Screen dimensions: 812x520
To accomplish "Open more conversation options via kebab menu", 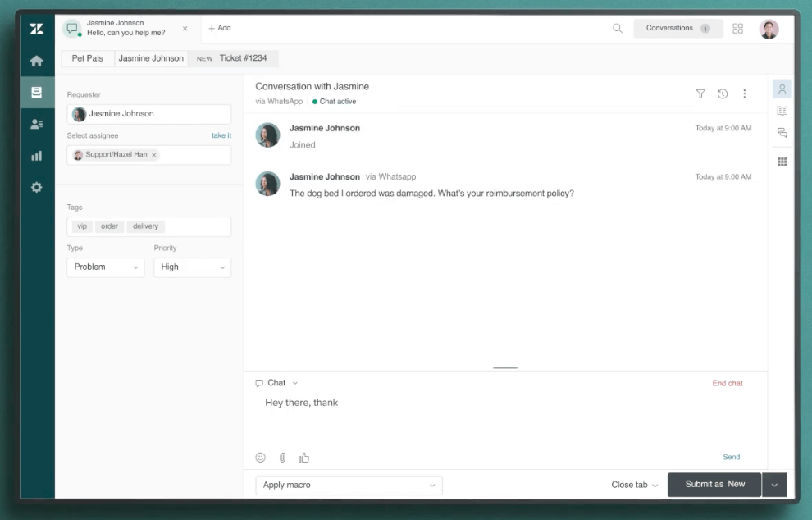I will [x=745, y=94].
